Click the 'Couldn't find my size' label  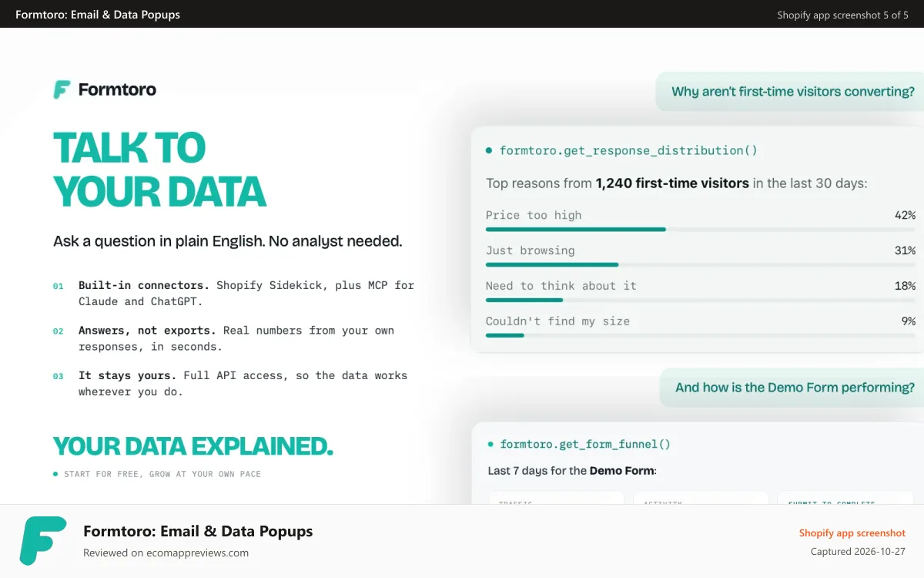click(x=557, y=321)
